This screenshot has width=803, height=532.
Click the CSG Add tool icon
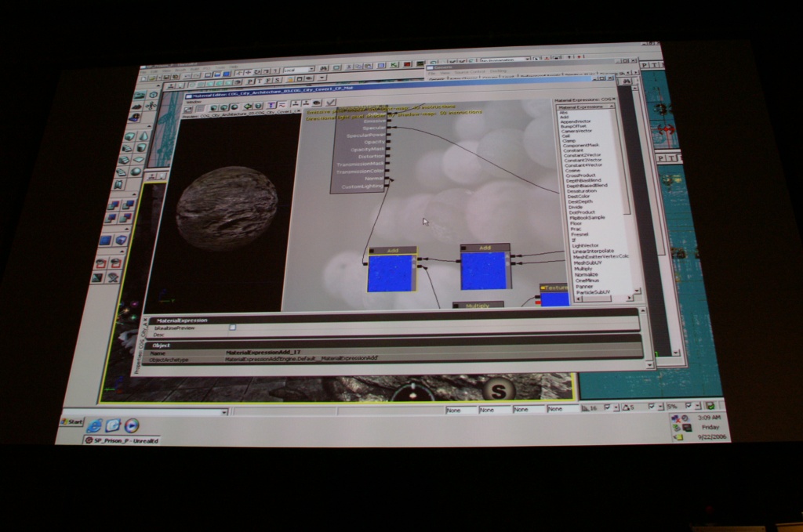[x=114, y=205]
